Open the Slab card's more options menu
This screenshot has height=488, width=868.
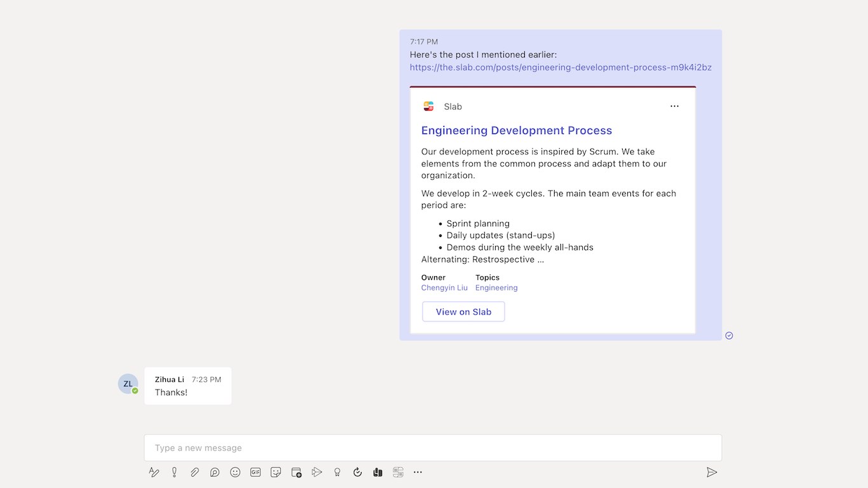(674, 106)
